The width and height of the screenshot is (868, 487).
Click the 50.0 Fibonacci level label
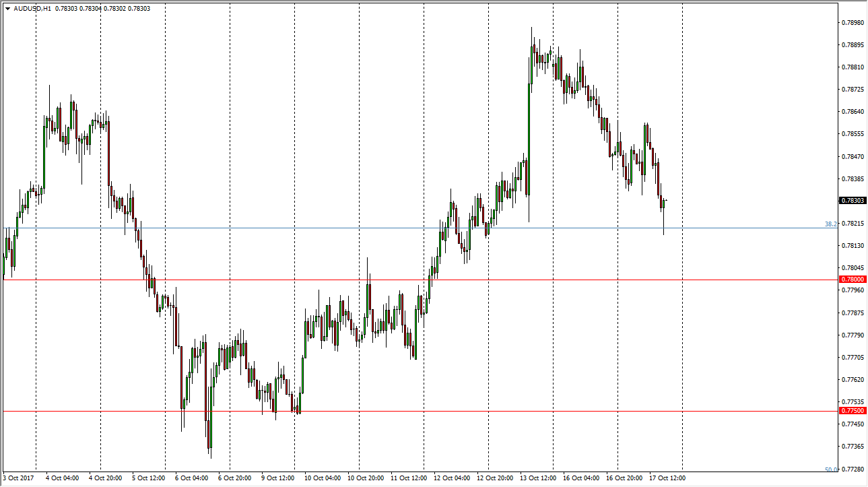tap(831, 469)
